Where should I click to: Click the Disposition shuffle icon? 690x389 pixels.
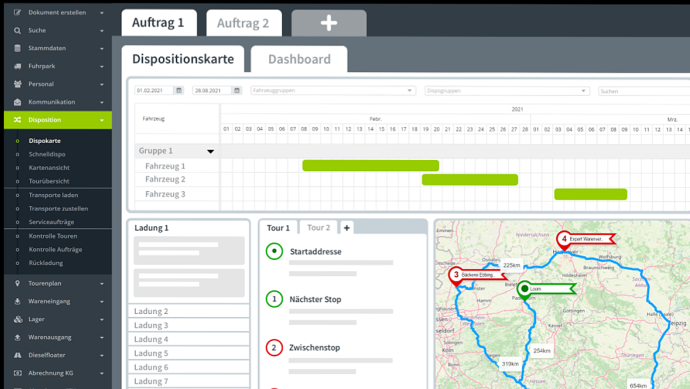coord(17,120)
